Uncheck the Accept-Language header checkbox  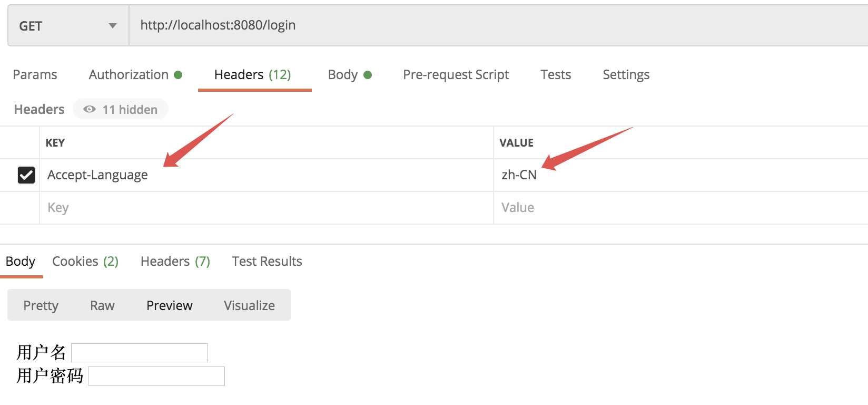coord(26,175)
